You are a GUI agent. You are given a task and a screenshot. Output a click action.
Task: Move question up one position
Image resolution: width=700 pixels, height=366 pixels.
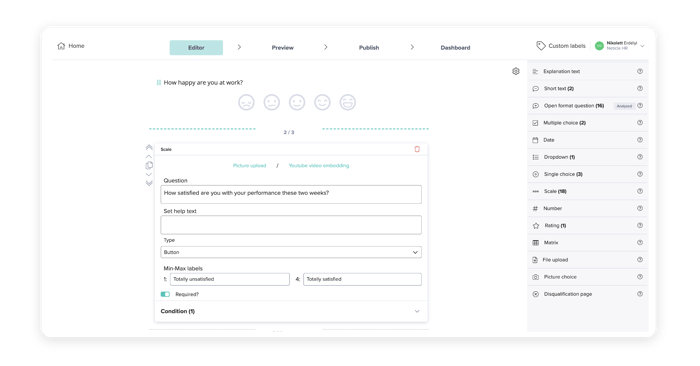pos(149,157)
